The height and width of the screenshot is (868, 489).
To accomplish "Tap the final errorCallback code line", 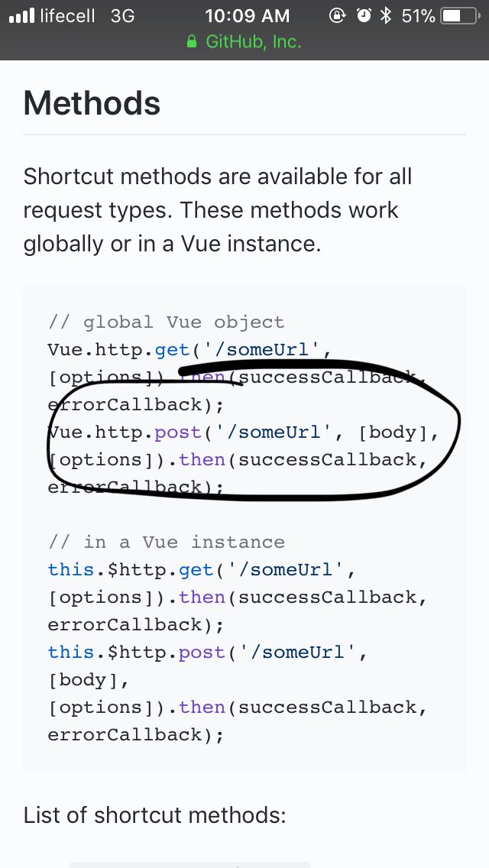I will click(136, 734).
